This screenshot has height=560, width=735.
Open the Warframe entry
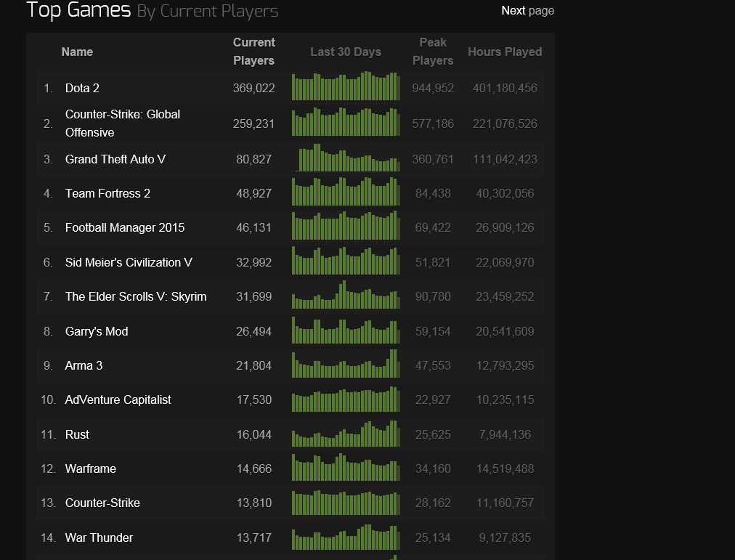pos(90,468)
